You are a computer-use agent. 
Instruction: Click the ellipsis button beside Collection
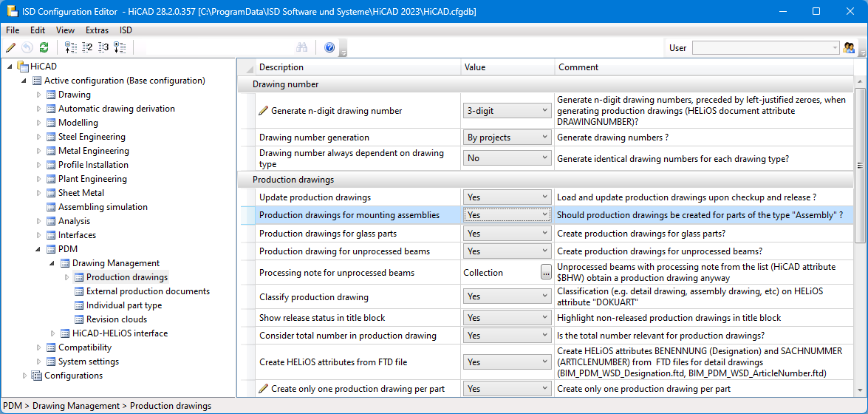[546, 272]
